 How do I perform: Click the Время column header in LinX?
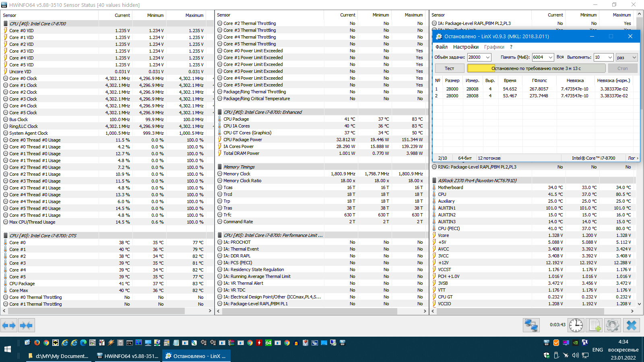click(510, 80)
